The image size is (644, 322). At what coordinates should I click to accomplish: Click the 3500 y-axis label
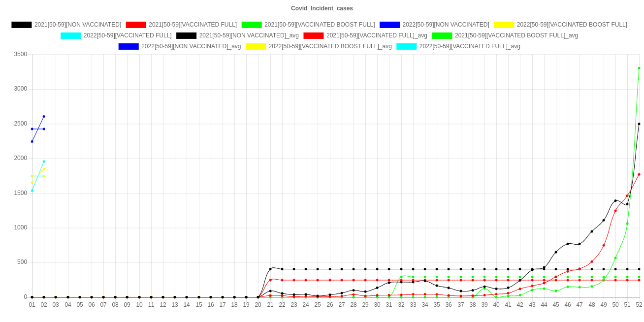click(x=20, y=54)
